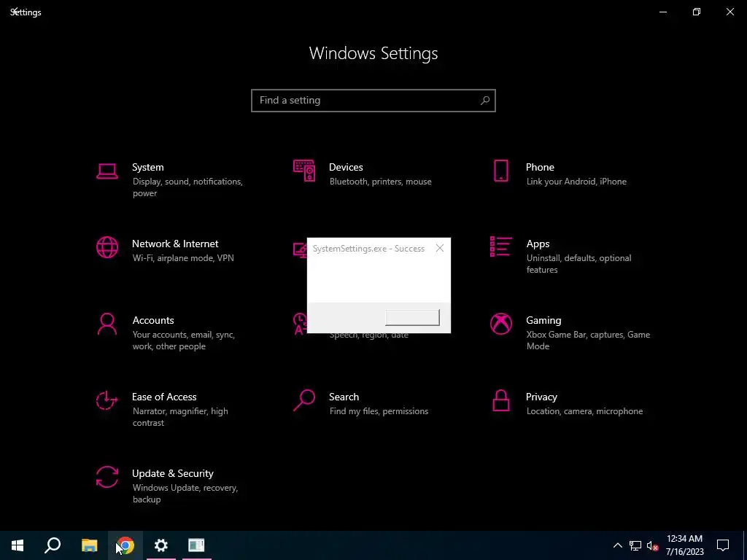
Task: Open the Update & Security refresh icon
Action: 107,477
